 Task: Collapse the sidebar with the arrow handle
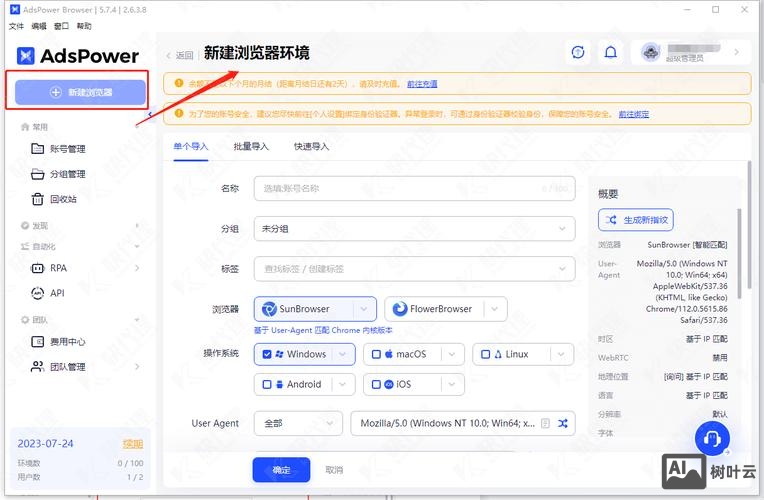pos(151,114)
